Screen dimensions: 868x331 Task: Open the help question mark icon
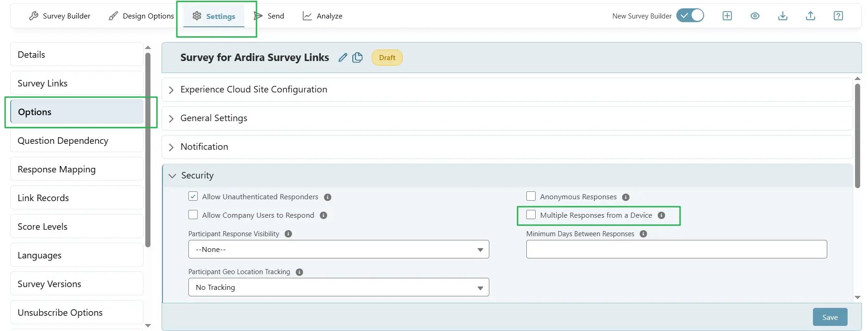[x=838, y=16]
